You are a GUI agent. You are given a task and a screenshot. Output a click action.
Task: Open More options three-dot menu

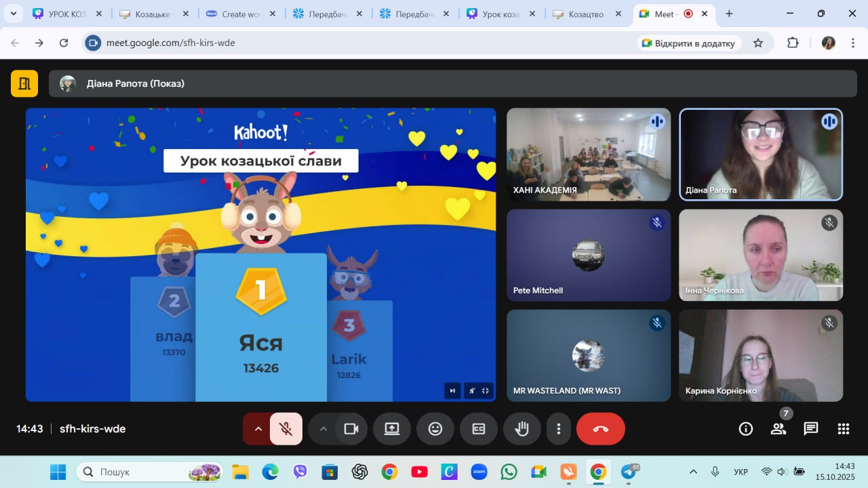tap(558, 429)
